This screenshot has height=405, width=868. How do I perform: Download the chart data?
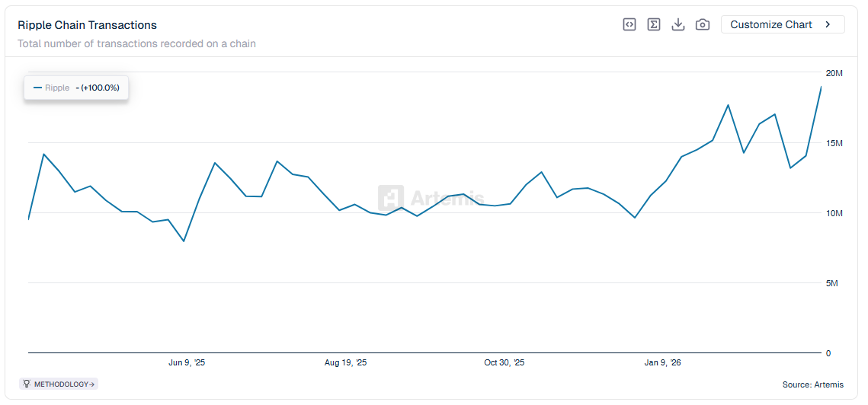[678, 24]
